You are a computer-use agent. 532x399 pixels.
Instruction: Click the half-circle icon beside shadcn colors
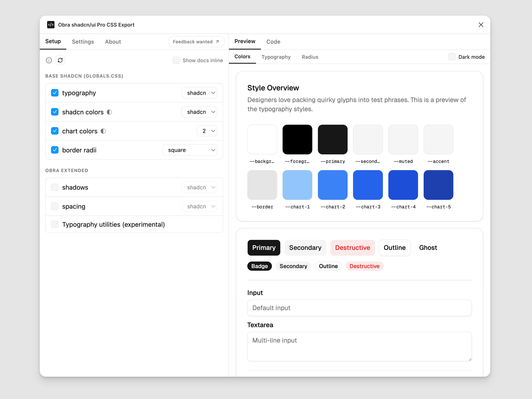tap(109, 112)
